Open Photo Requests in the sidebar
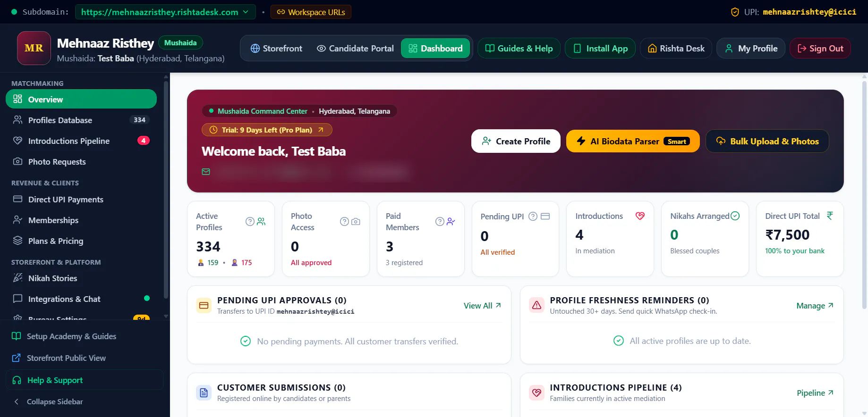The height and width of the screenshot is (417, 868). 81,161
